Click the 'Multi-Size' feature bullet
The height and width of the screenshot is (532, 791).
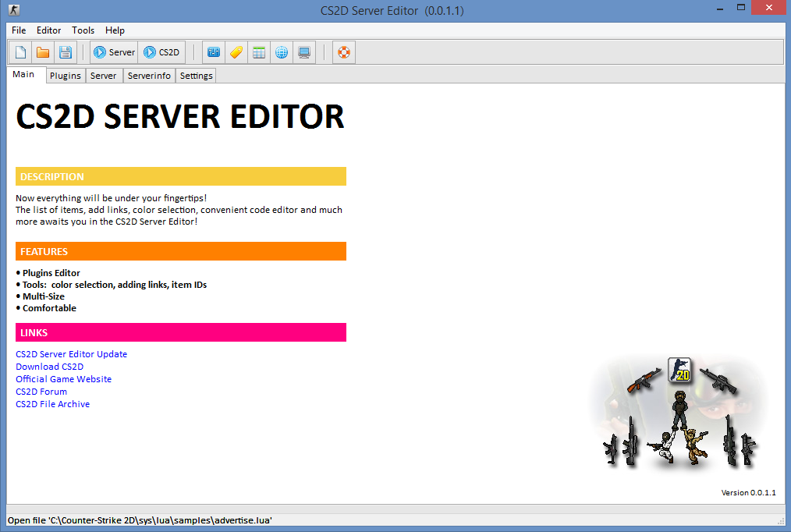tap(41, 296)
